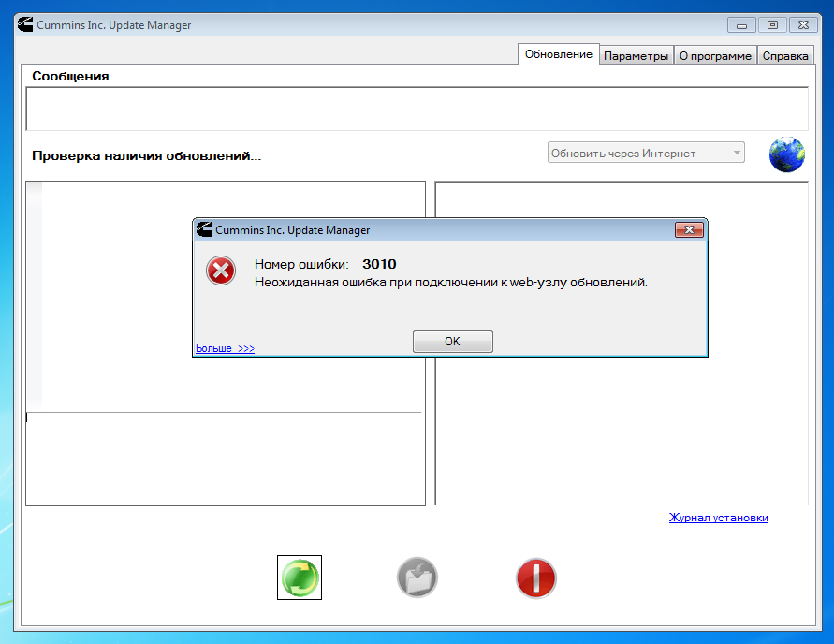Click the error number 3010 text
The image size is (834, 644).
[x=379, y=264]
